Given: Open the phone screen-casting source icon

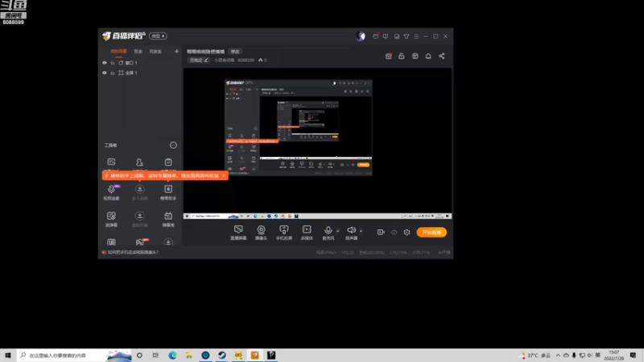Looking at the screenshot, I should click(x=284, y=232).
